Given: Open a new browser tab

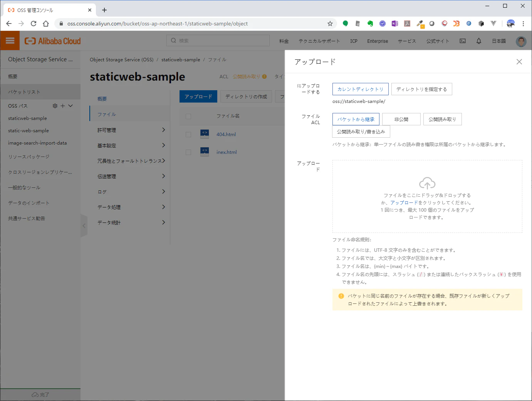Looking at the screenshot, I should point(104,10).
